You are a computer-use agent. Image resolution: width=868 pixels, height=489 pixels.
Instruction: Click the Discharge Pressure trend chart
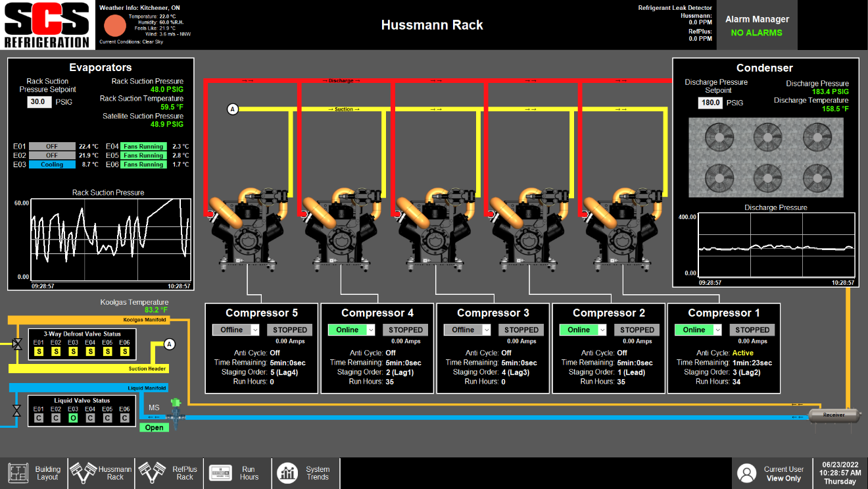pos(776,245)
